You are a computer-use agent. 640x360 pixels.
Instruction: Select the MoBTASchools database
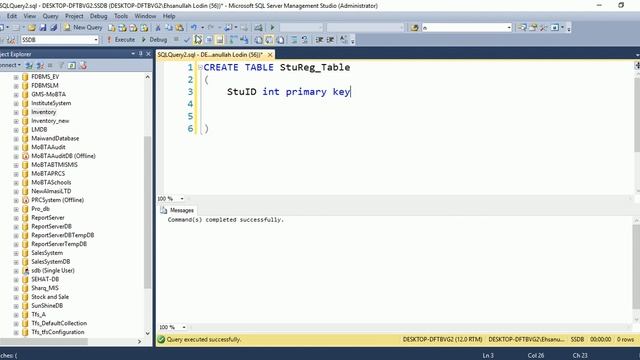(x=51, y=182)
